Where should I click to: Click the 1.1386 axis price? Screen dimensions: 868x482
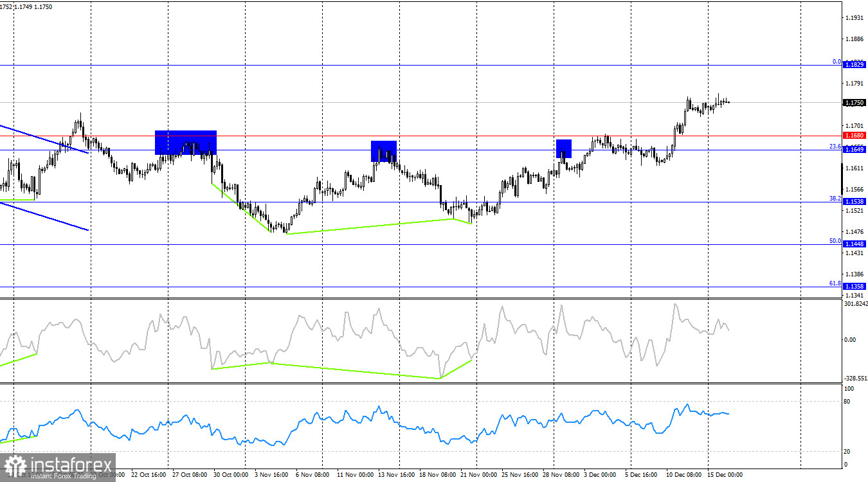click(x=854, y=274)
